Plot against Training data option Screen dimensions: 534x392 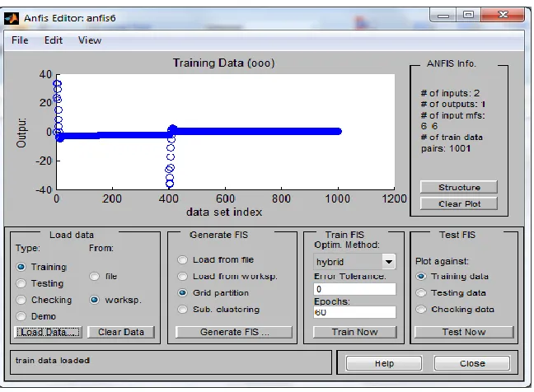(421, 276)
